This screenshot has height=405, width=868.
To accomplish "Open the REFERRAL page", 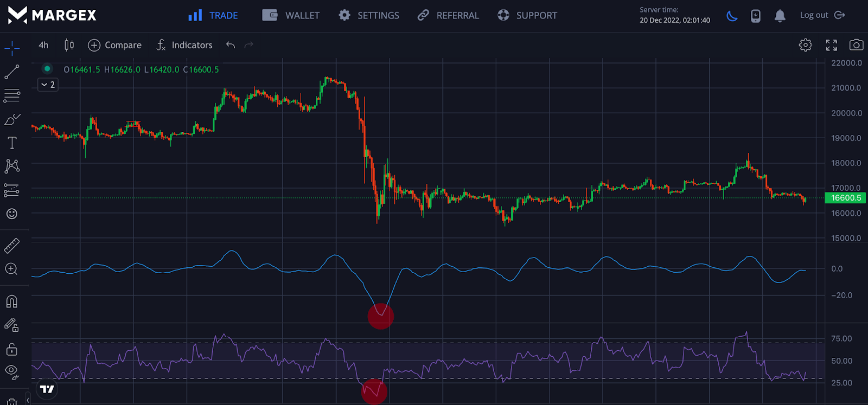I will click(448, 16).
